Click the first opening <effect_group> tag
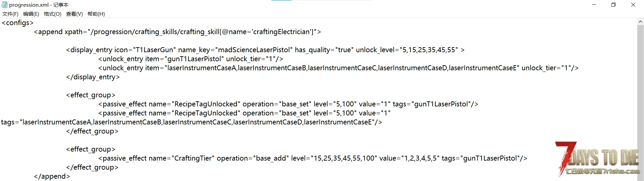 click(x=91, y=95)
